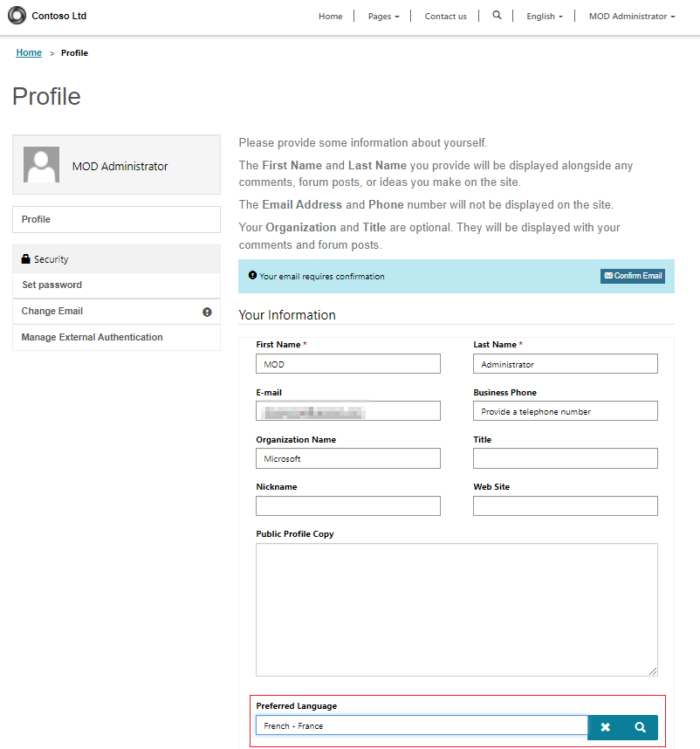Expand the MOD Administrator user menu
The image size is (700, 749).
[x=632, y=17]
